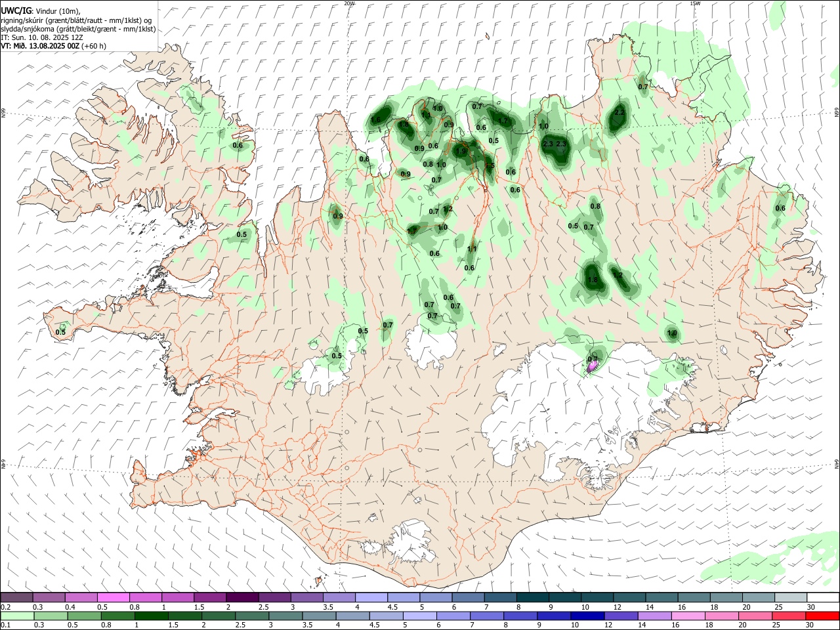
Task: Click the white Mýrdalsjökull glacier in the south
Action: [411, 541]
